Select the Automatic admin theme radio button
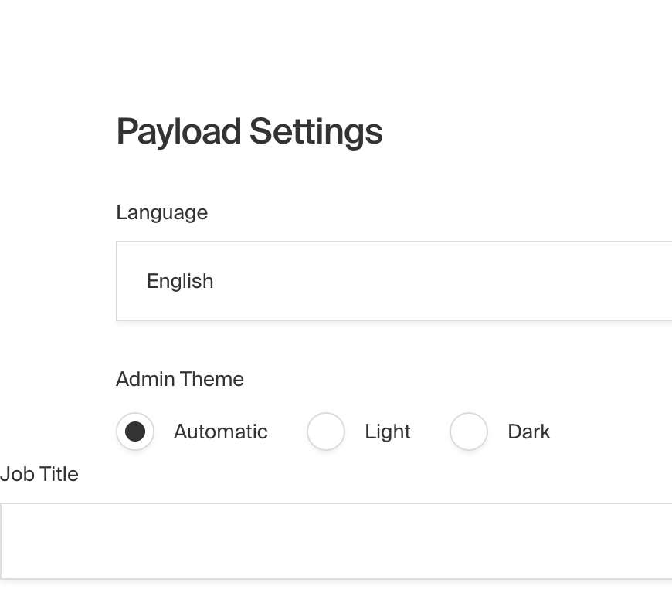Image resolution: width=672 pixels, height=616 pixels. (x=135, y=432)
